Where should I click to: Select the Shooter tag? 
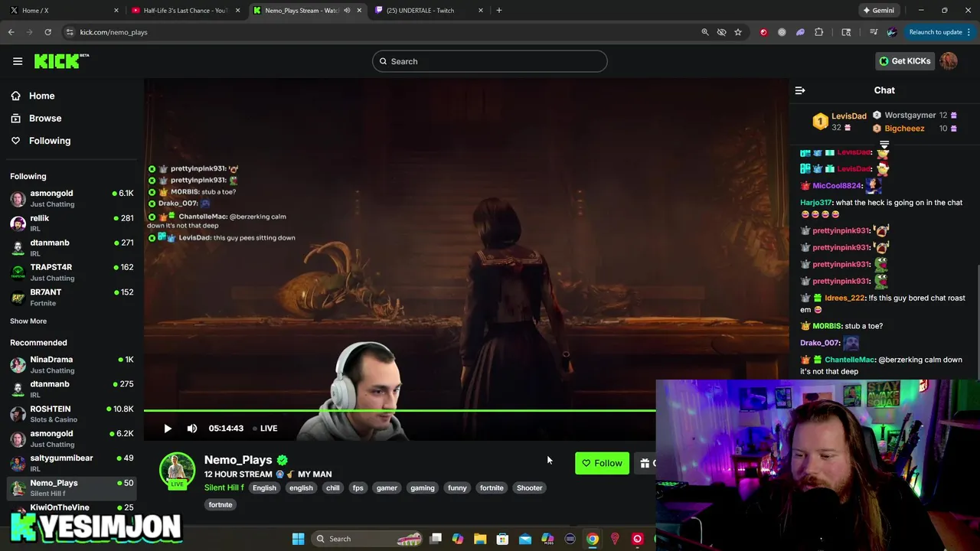(529, 487)
